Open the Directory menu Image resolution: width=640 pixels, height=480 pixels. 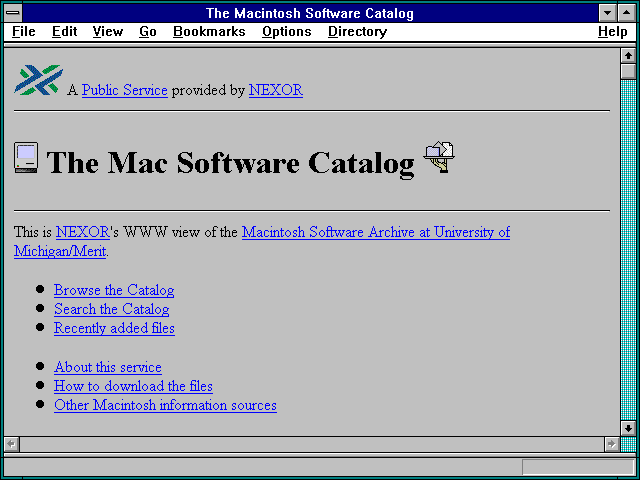358,31
